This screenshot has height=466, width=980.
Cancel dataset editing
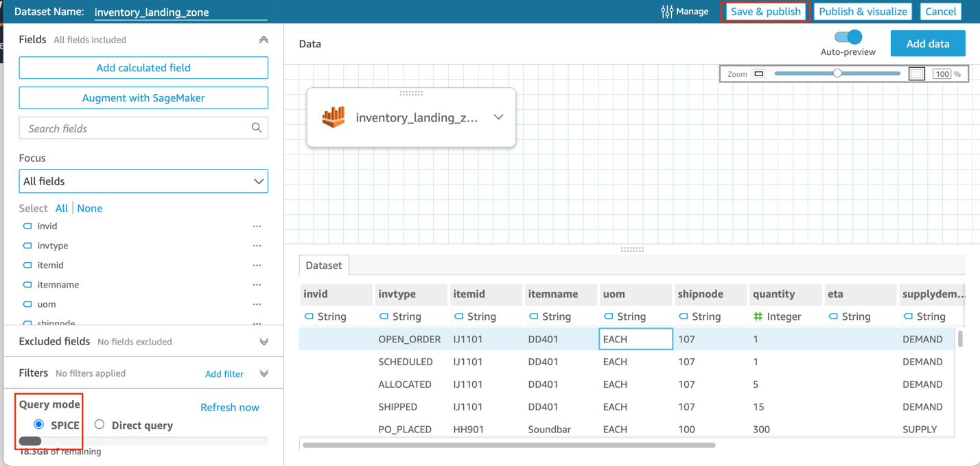[940, 12]
